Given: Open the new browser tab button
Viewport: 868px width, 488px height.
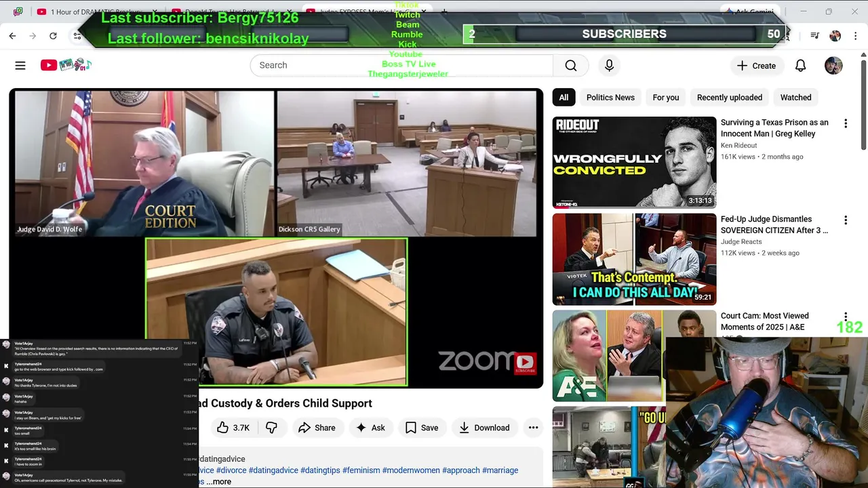Looking at the screenshot, I should click(444, 12).
